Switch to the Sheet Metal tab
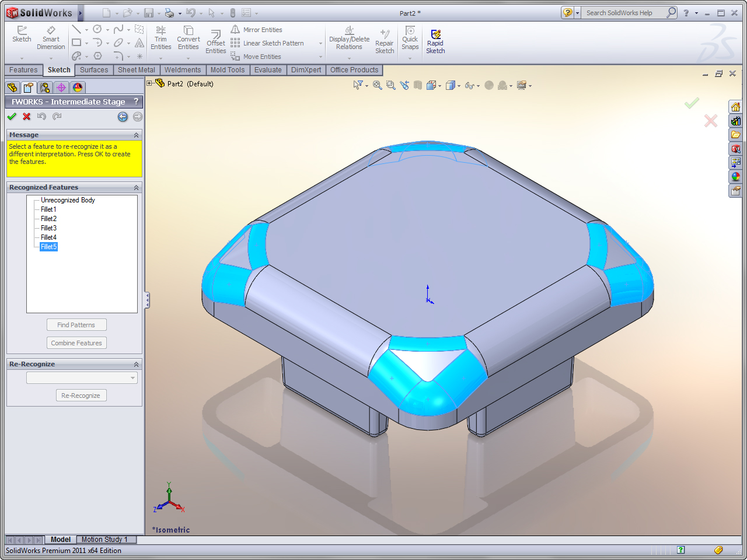The height and width of the screenshot is (560, 747). coord(136,70)
